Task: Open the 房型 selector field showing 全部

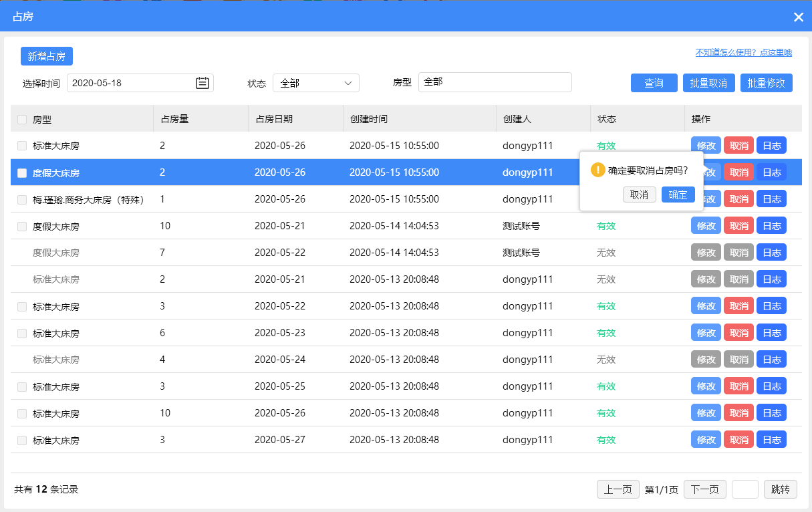Action: [x=495, y=82]
